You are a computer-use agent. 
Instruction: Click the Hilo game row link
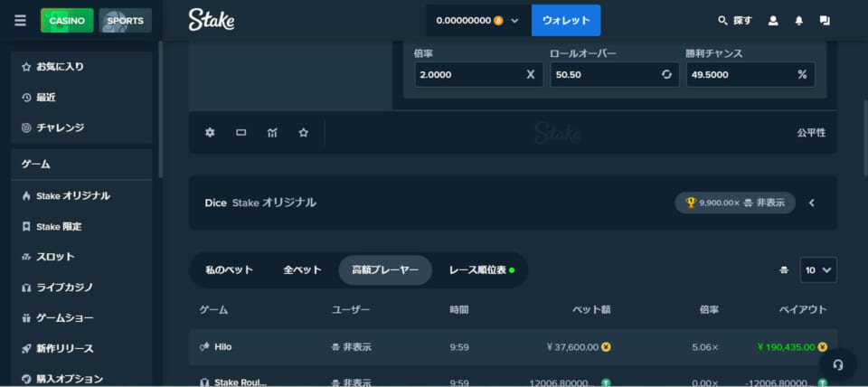(216, 347)
